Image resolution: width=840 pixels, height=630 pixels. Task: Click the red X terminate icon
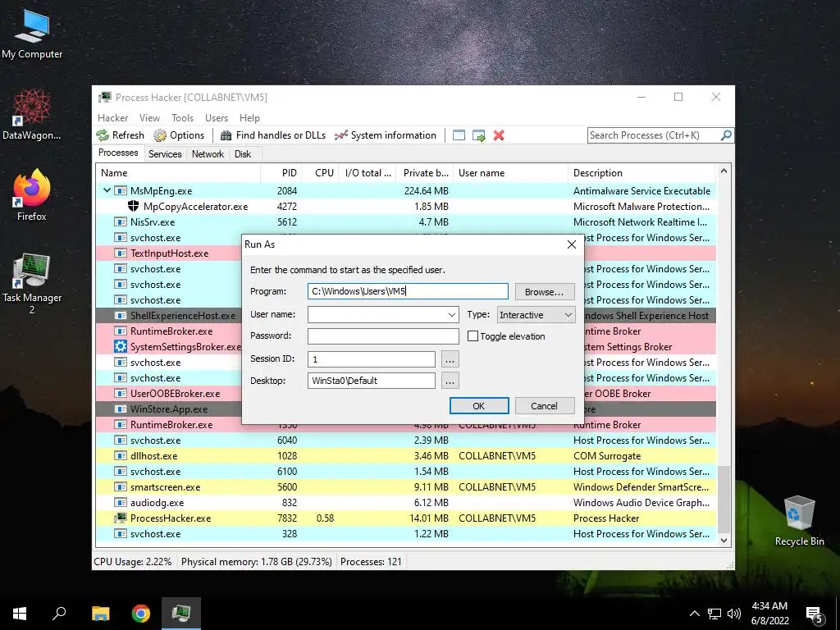(x=499, y=135)
